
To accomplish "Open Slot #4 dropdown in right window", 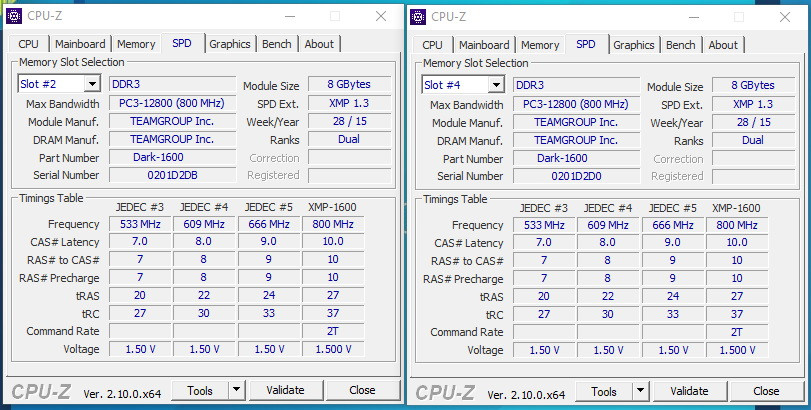I will 463,85.
